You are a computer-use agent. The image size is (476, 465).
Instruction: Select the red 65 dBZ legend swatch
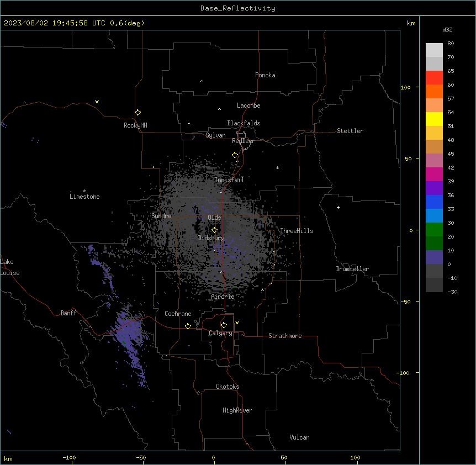pyautogui.click(x=434, y=77)
